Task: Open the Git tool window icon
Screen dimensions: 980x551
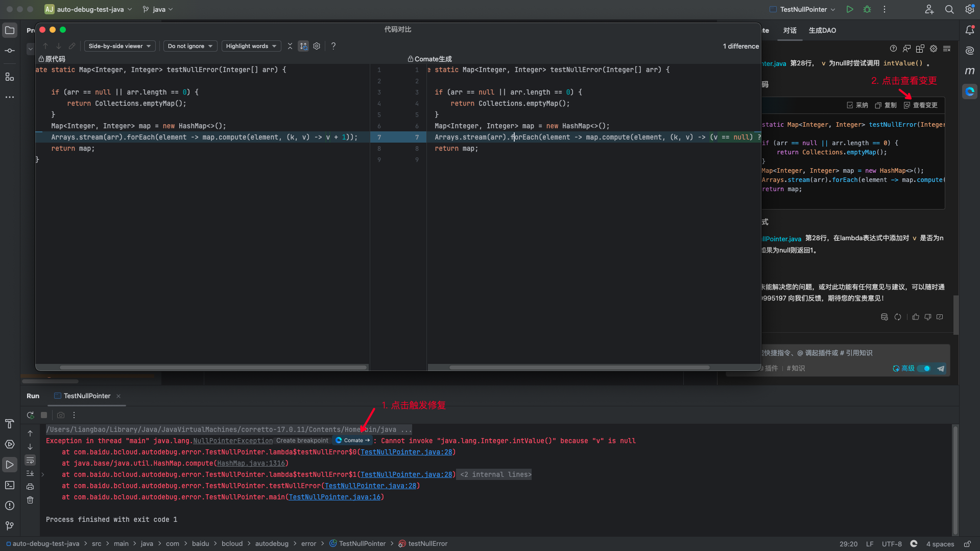Action: (x=10, y=525)
